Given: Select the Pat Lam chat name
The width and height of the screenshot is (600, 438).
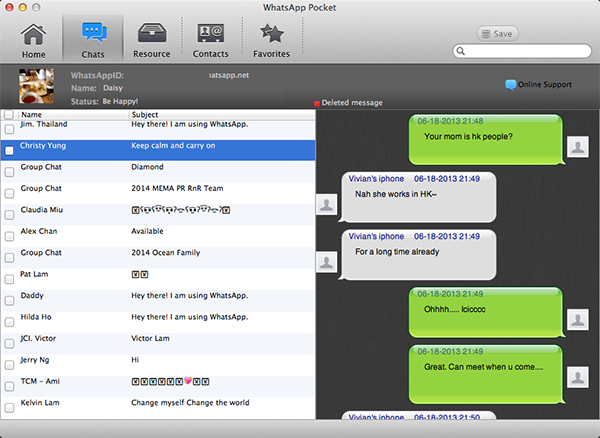Looking at the screenshot, I should coord(34,274).
